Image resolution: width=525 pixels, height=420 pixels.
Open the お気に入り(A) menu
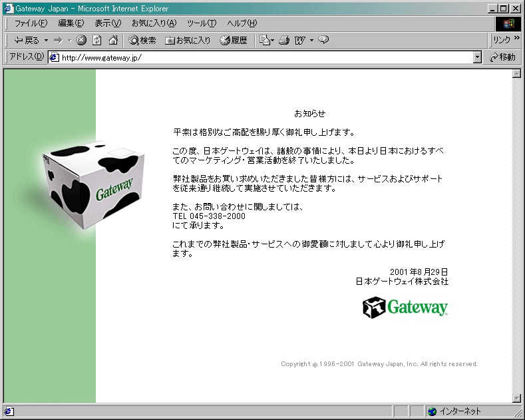(154, 23)
